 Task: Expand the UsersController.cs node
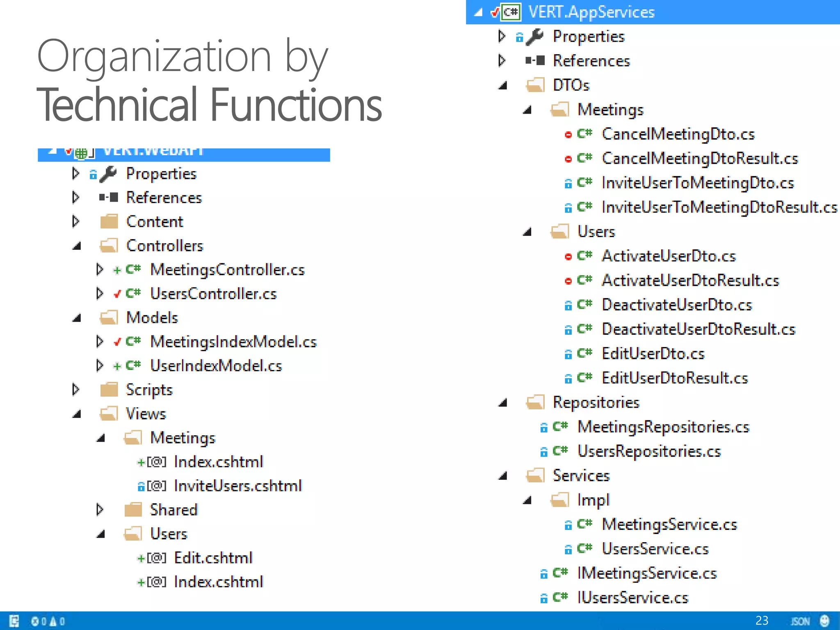pyautogui.click(x=100, y=293)
